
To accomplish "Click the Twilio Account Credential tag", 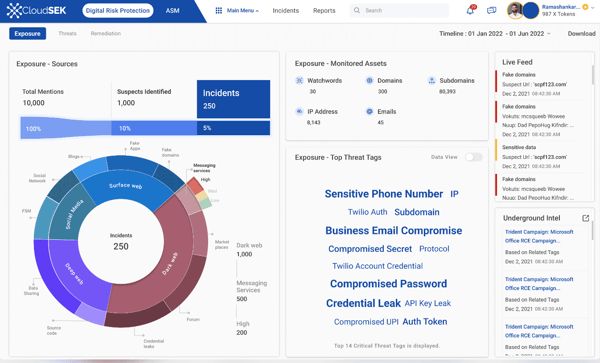I will click(x=377, y=266).
